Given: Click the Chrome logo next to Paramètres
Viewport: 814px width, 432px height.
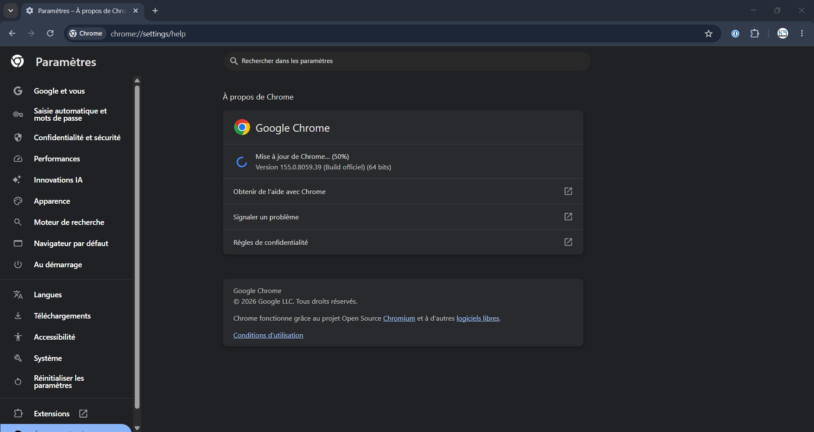Looking at the screenshot, I should coord(17,61).
